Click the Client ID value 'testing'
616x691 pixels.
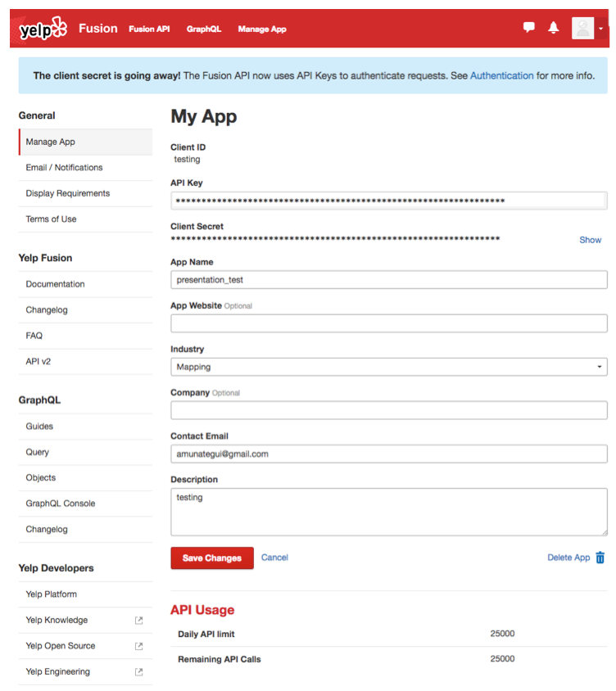pos(187,160)
